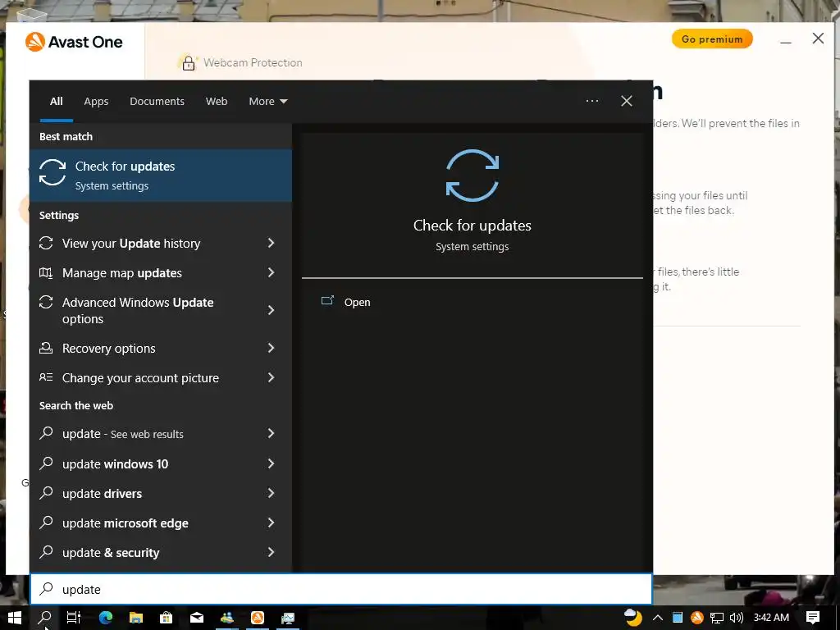Screen dimensions: 840x630
Task: Expand the update windows 10 chevron
Action: click(271, 463)
